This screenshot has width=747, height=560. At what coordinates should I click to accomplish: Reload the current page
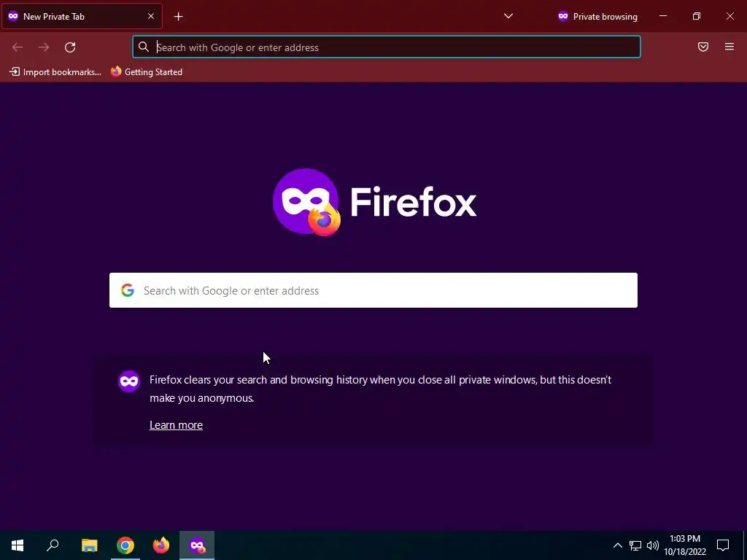(x=70, y=47)
